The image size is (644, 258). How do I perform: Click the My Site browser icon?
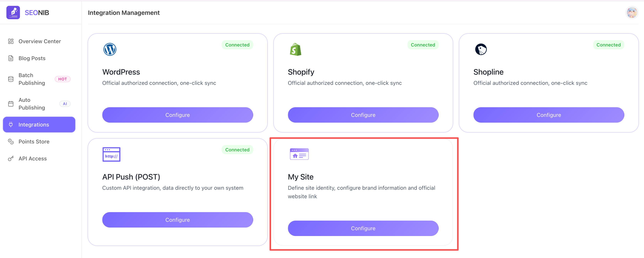pyautogui.click(x=299, y=154)
